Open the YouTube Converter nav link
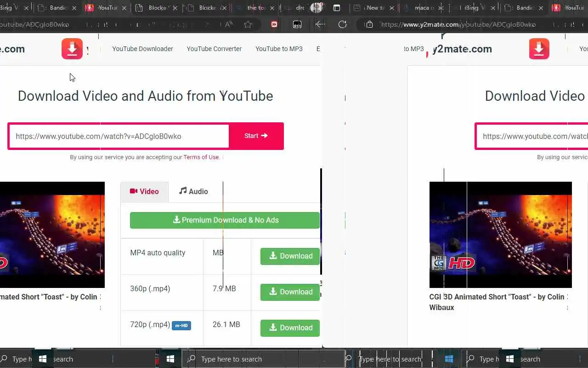 click(x=214, y=49)
